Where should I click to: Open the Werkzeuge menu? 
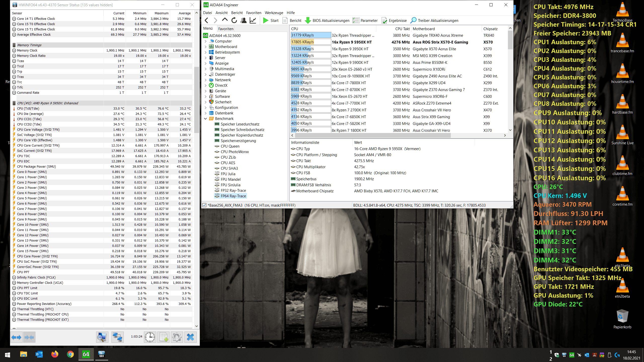pos(274,13)
